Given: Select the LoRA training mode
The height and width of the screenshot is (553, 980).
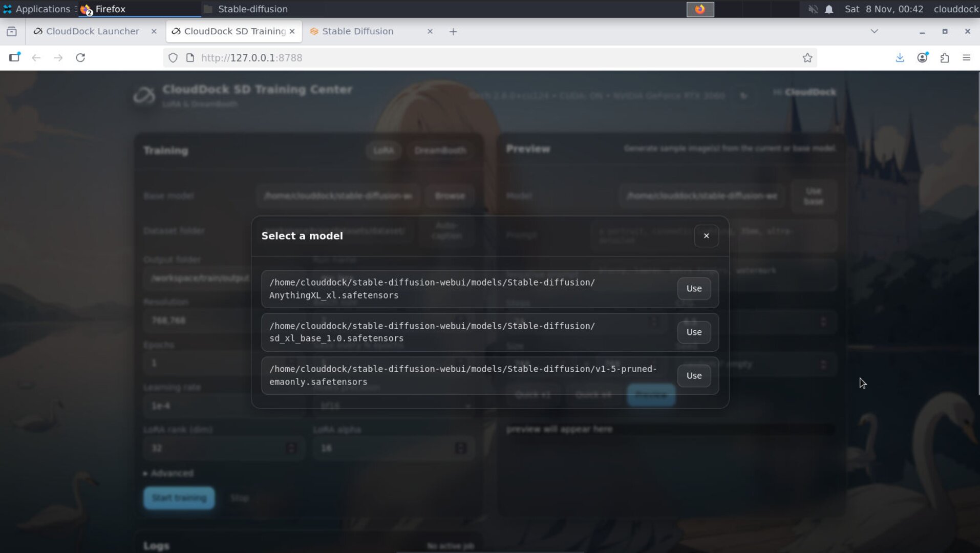Looking at the screenshot, I should coord(383,151).
